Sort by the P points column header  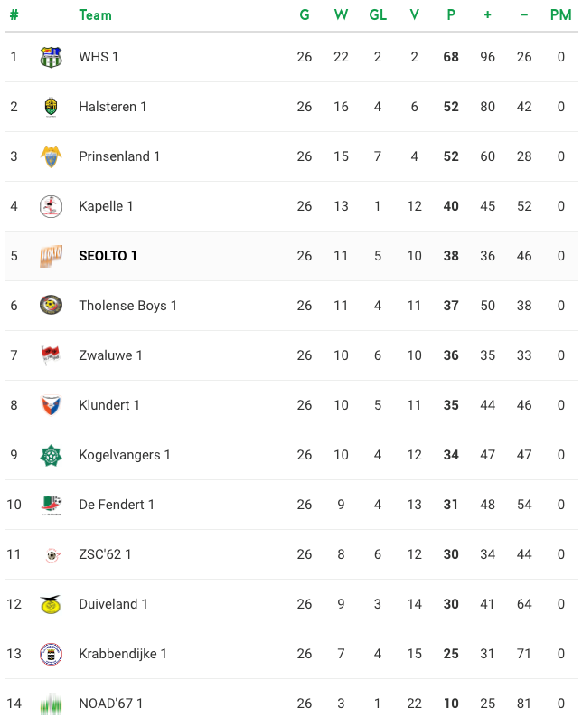point(451,14)
